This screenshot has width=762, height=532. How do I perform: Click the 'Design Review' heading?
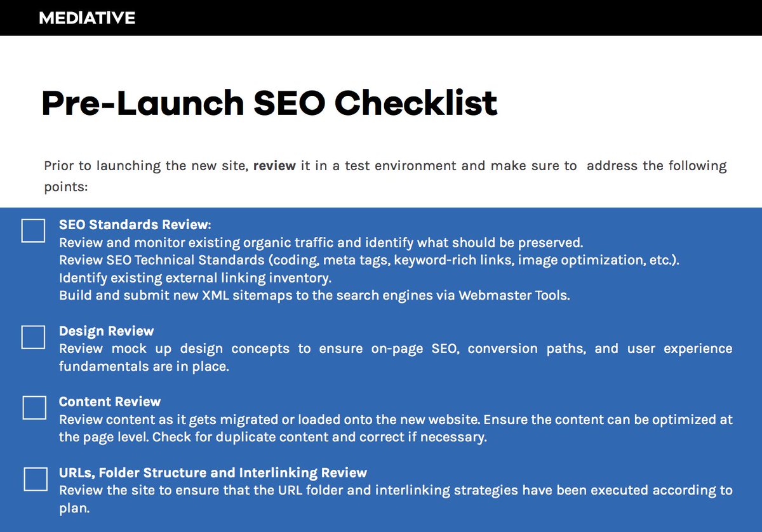coord(107,331)
